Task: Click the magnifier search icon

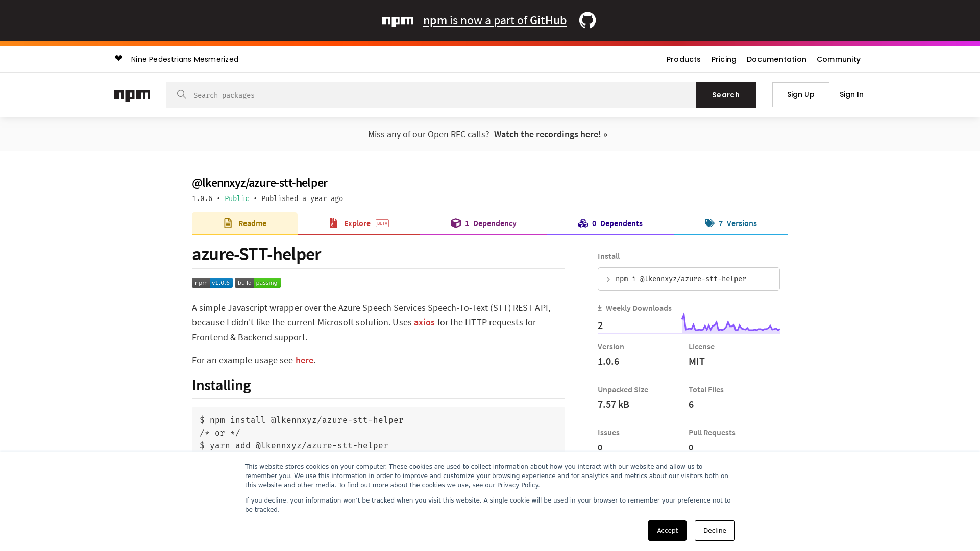Action: click(x=182, y=94)
